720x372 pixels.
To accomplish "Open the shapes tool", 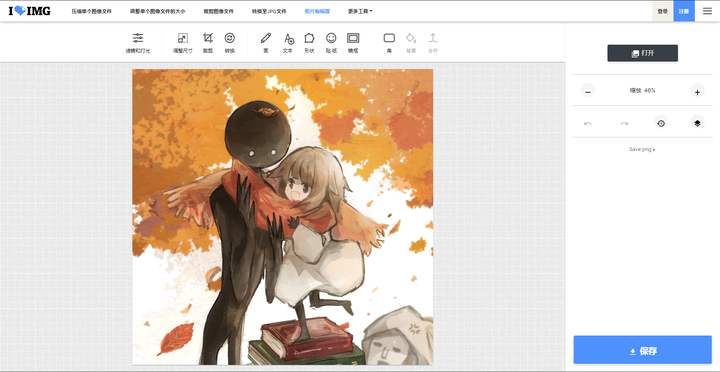I will pyautogui.click(x=309, y=43).
